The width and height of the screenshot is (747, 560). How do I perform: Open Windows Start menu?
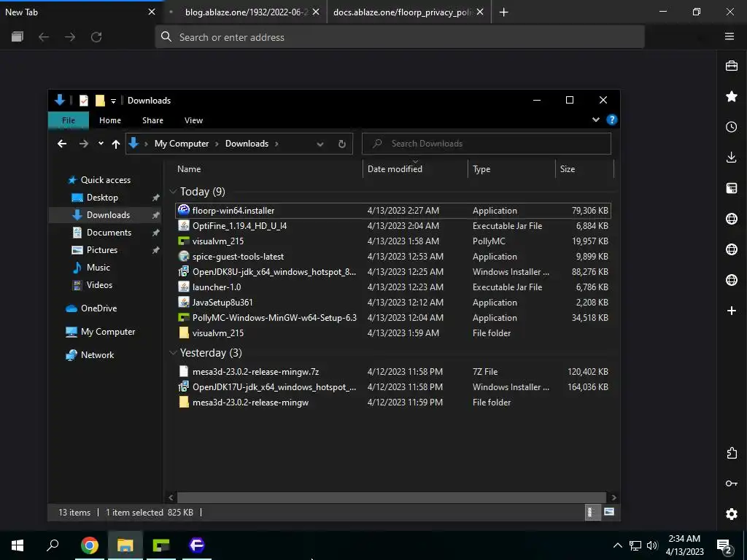coord(18,545)
